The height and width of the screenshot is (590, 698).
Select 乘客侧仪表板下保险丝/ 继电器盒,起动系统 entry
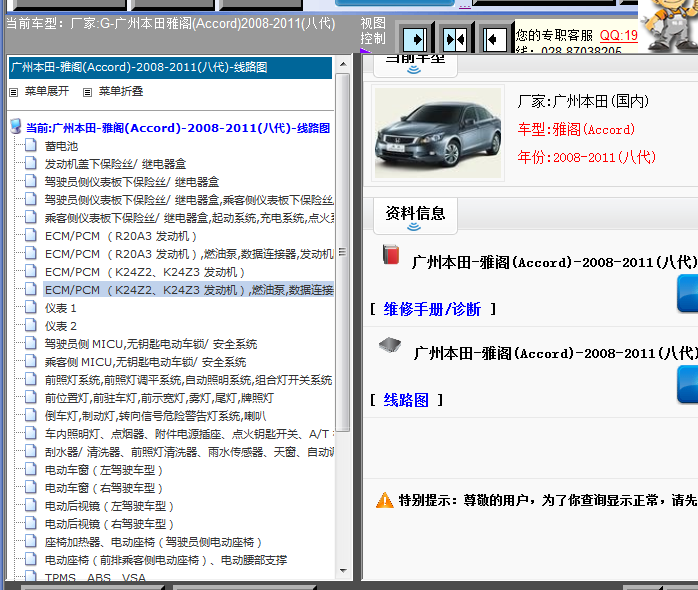pyautogui.click(x=189, y=218)
